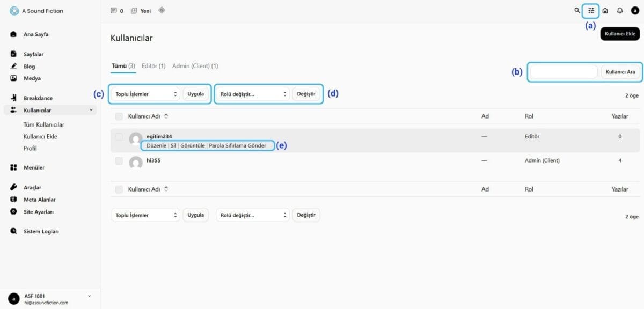Tick the checkbox for user hi355
Image resolution: width=644 pixels, height=309 pixels.
click(119, 160)
